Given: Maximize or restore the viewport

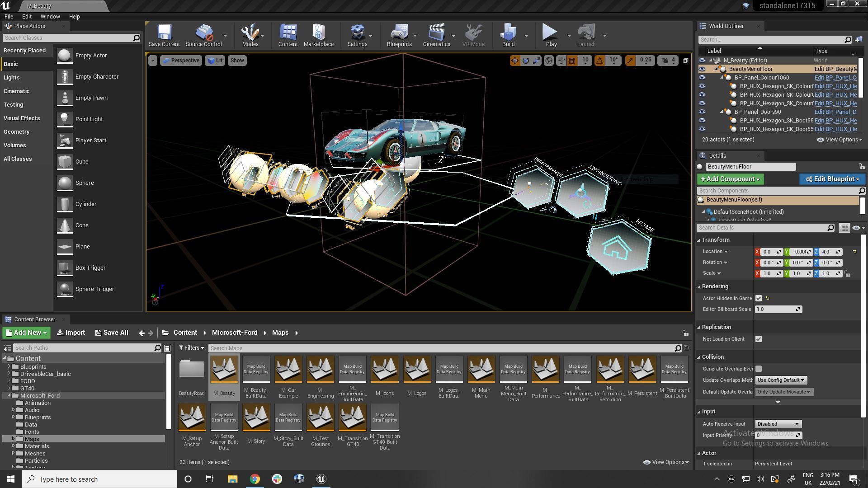Looking at the screenshot, I should [x=685, y=61].
